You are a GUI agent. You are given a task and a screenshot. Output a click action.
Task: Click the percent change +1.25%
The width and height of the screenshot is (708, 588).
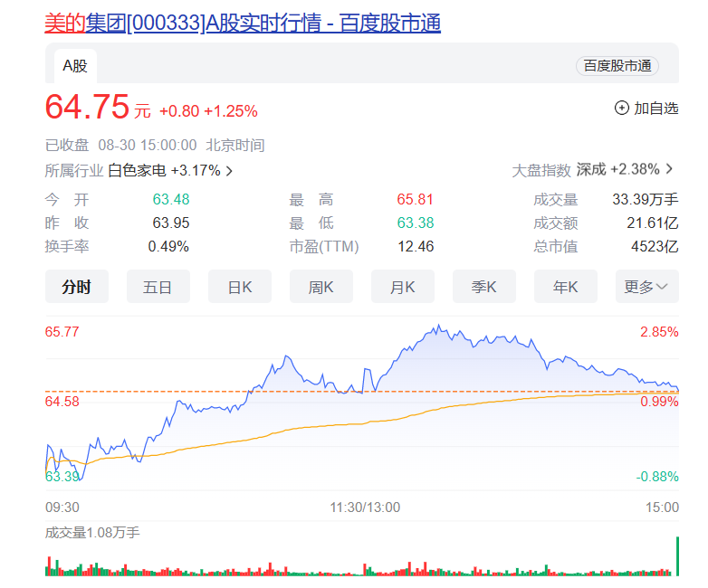tap(231, 111)
